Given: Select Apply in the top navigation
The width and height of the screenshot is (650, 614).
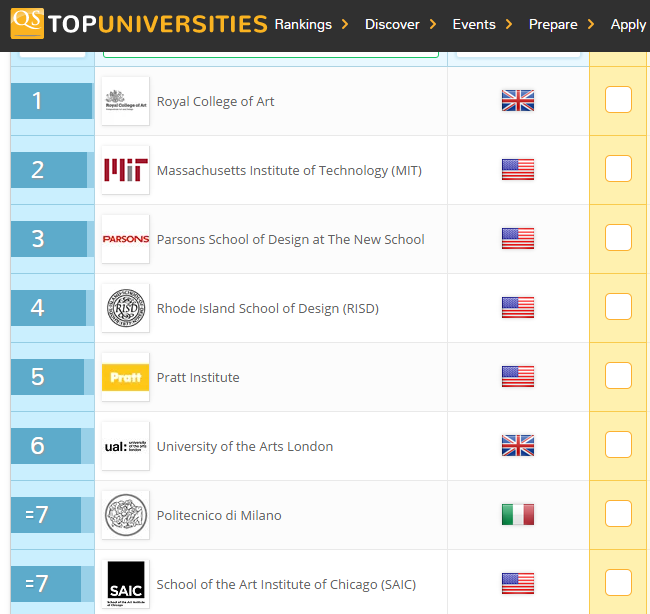Looking at the screenshot, I should (628, 24).
